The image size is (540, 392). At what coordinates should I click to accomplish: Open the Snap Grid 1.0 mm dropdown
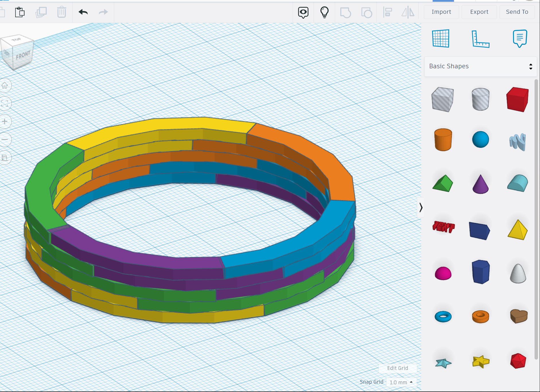coord(401,382)
